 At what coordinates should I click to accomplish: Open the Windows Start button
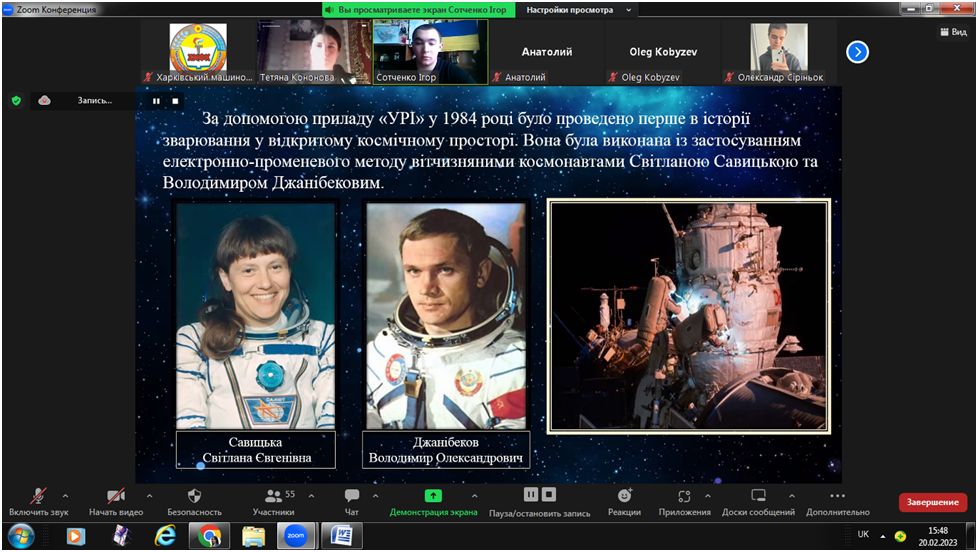pyautogui.click(x=20, y=536)
